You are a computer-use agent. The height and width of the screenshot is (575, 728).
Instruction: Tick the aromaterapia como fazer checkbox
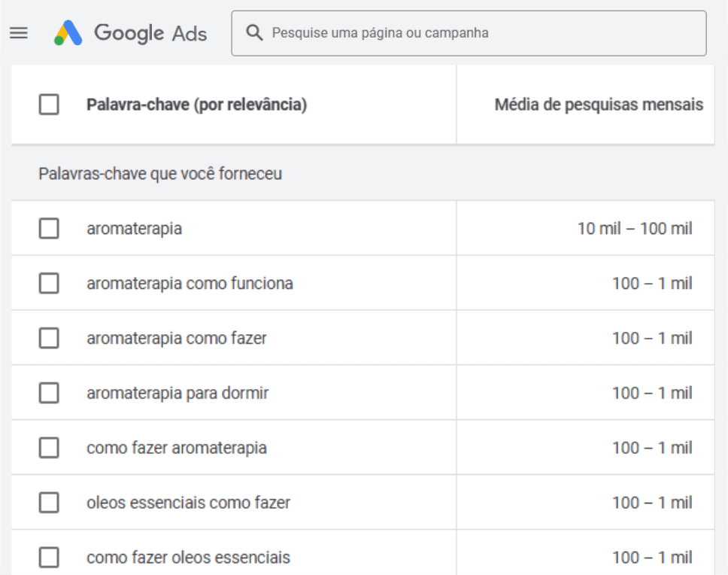[x=49, y=339]
